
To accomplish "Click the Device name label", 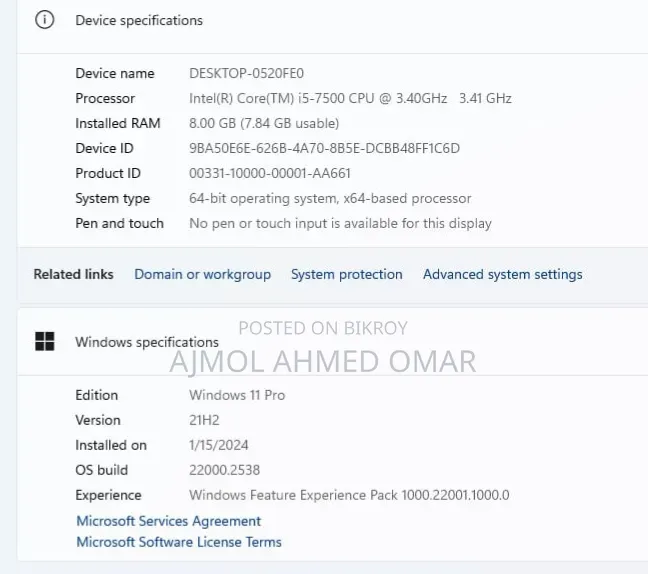I will pos(115,74).
